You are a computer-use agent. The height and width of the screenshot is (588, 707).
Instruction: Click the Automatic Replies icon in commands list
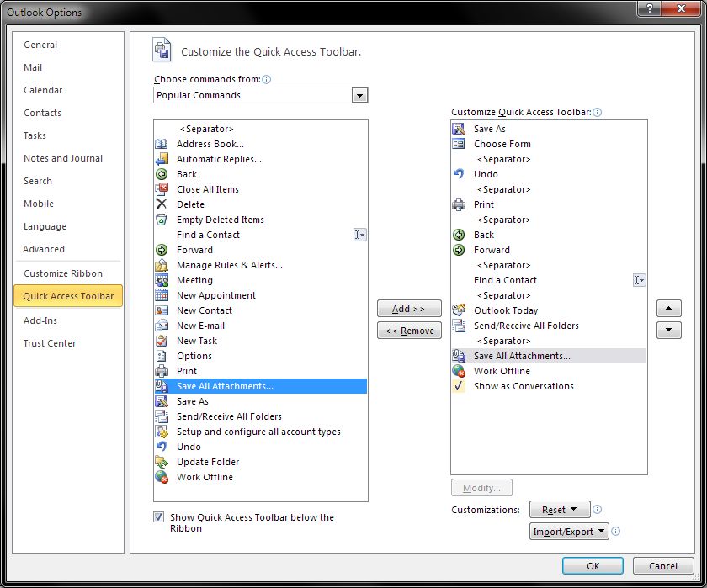click(162, 159)
